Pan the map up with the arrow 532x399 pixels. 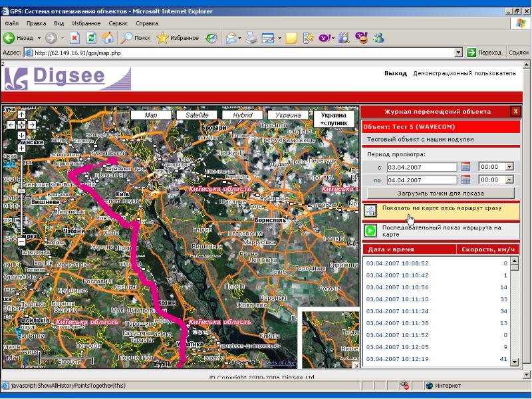pyautogui.click(x=21, y=114)
